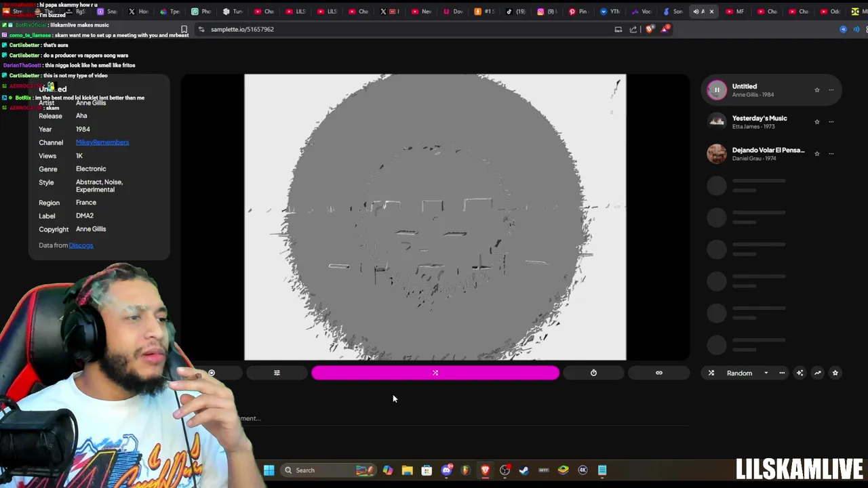Screen dimensions: 868x488
Task: Open favorites star in queue toolbar
Action: (x=835, y=373)
